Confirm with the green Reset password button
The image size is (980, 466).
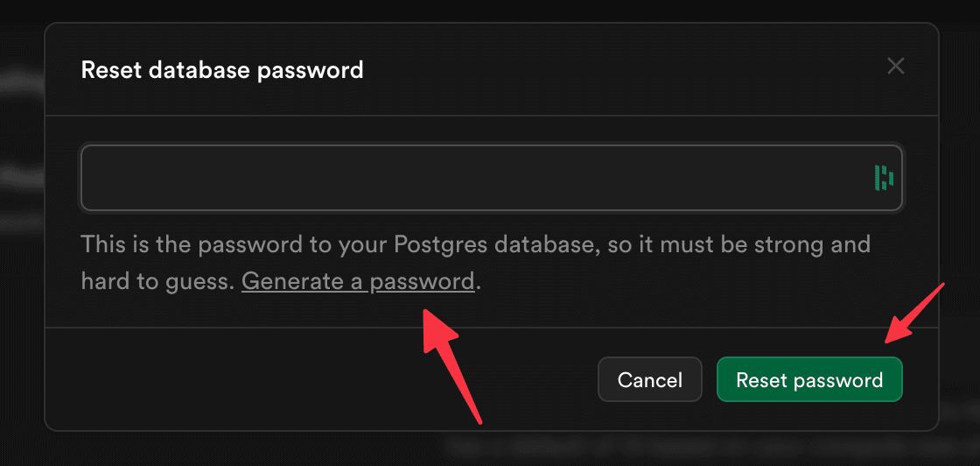(x=809, y=380)
